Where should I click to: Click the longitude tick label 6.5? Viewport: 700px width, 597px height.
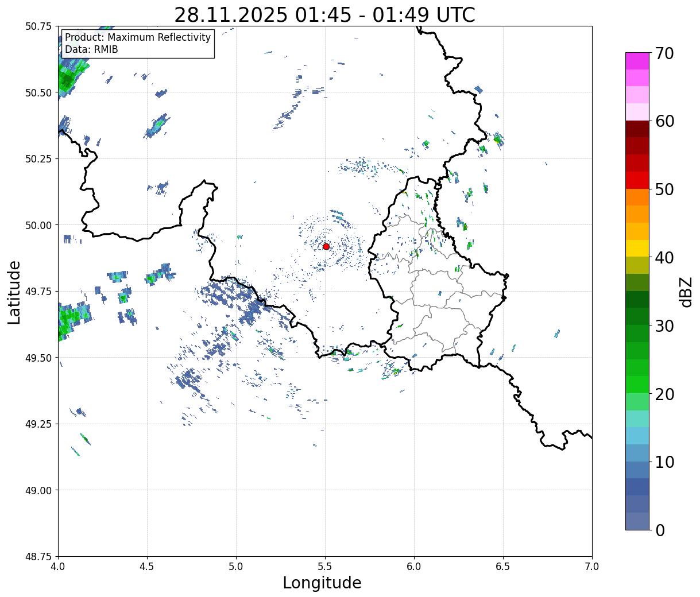coord(503,567)
